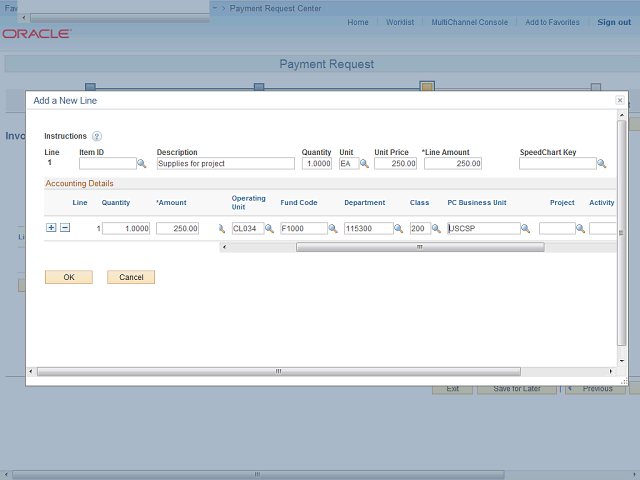This screenshot has width=640, height=480.
Task: Click the Fund Code lookup icon
Action: [x=335, y=228]
